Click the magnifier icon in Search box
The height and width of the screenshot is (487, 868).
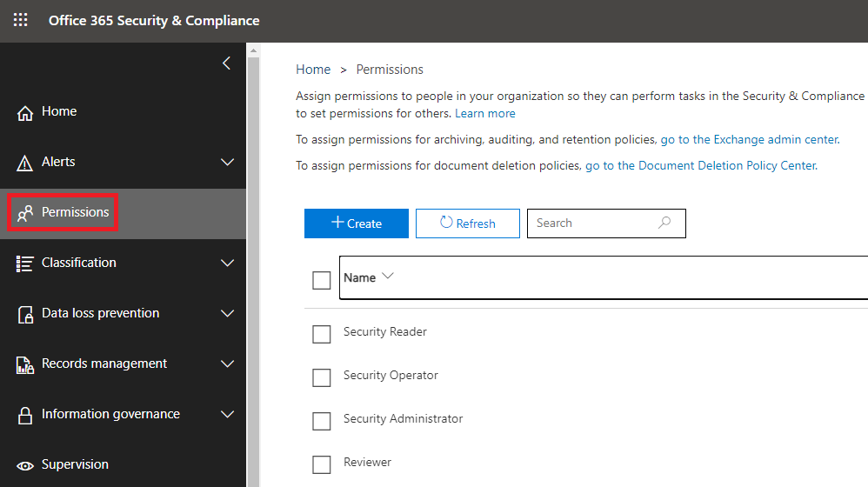pos(664,223)
